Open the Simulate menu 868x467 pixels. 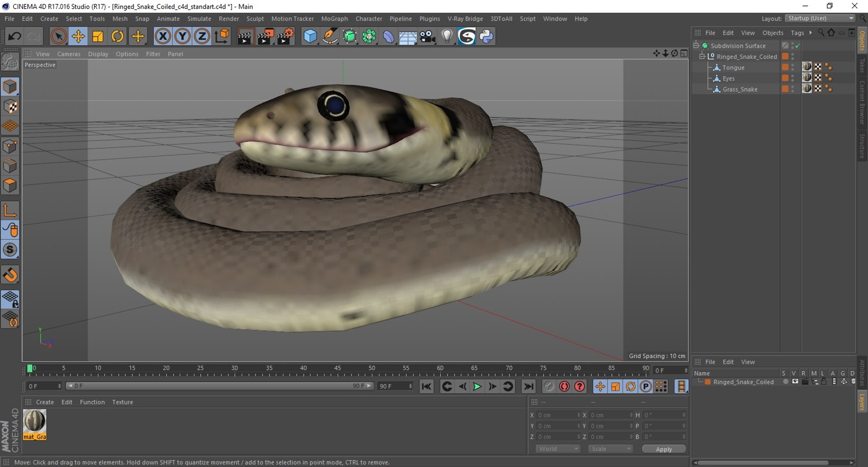[x=199, y=19]
